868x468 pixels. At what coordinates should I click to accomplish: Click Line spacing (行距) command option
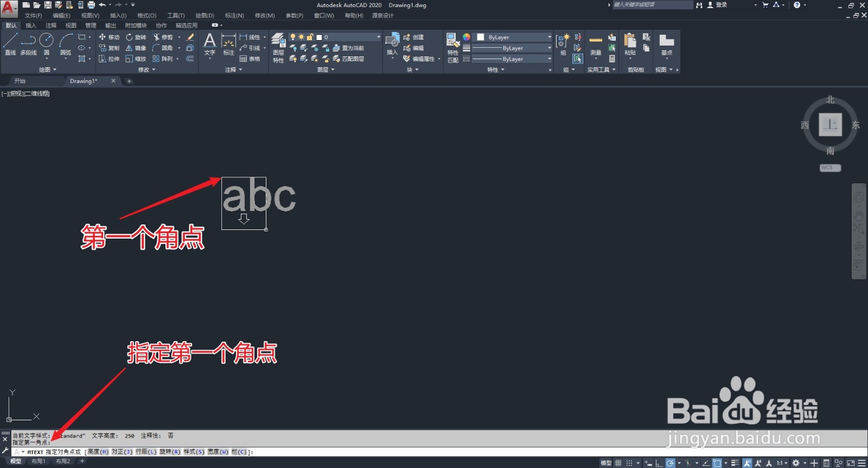coord(146,452)
